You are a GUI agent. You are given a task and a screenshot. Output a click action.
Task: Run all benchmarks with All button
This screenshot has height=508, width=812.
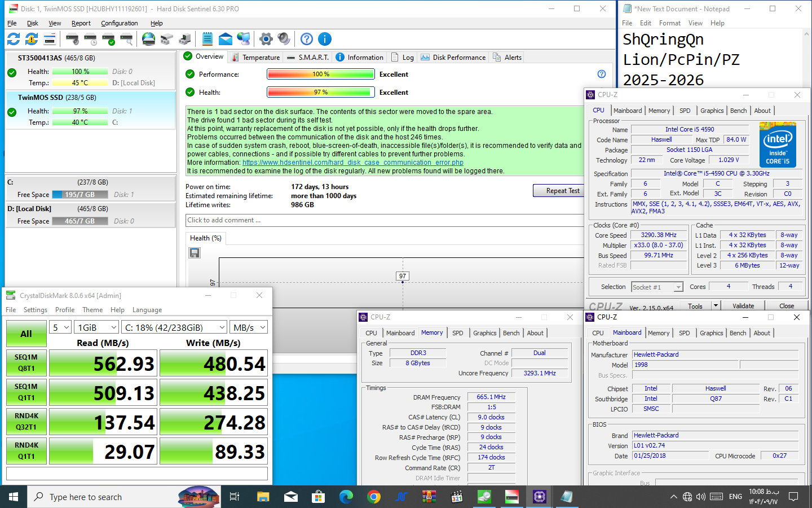coord(26,334)
